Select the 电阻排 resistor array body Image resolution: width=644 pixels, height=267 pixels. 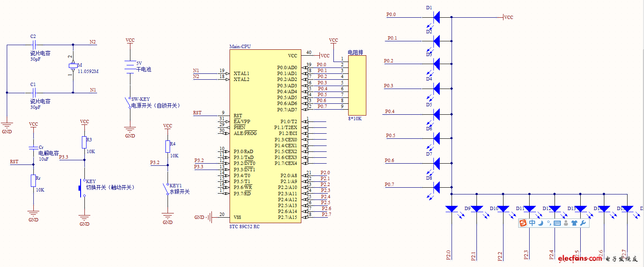pos(357,85)
